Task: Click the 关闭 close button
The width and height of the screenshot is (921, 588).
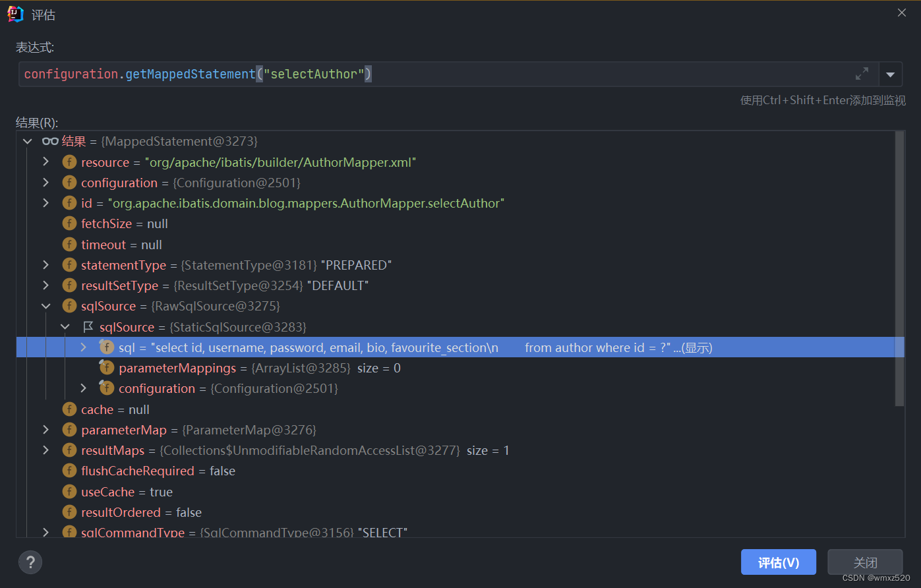Action: coord(865,562)
